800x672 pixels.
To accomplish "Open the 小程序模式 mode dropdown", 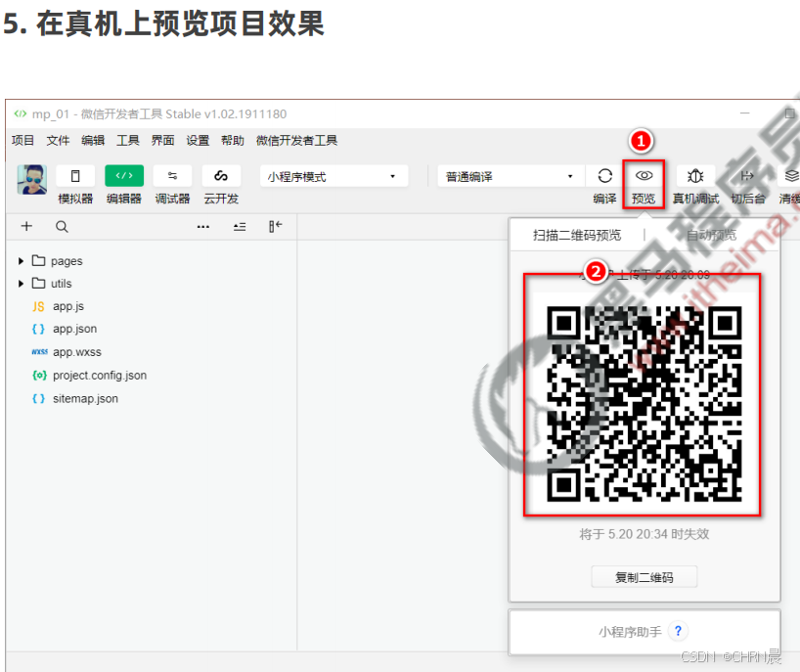I will [x=333, y=176].
